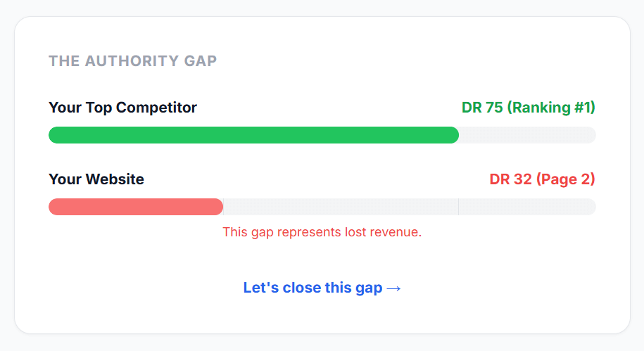Click the green "DR 75" score text
This screenshot has width=644, height=351.
[x=482, y=108]
